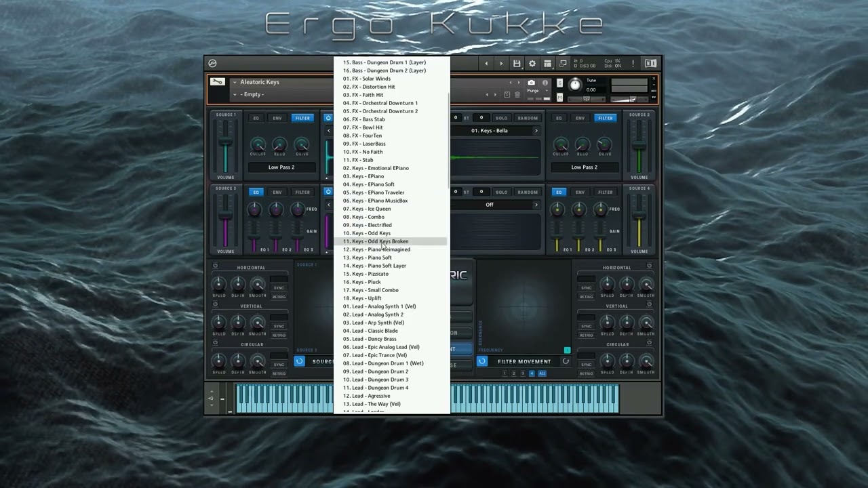Toggle right Circular motion power icon
Screen dimensions: 868x488
649,343
